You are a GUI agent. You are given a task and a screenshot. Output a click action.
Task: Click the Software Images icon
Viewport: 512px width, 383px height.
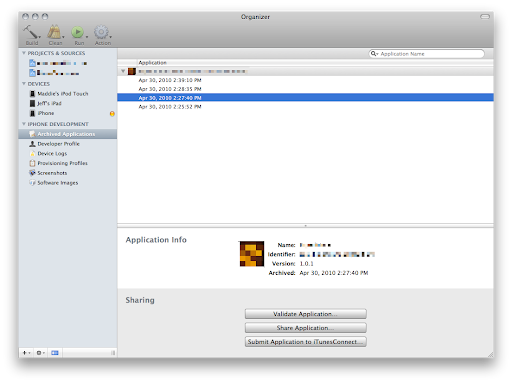point(32,183)
